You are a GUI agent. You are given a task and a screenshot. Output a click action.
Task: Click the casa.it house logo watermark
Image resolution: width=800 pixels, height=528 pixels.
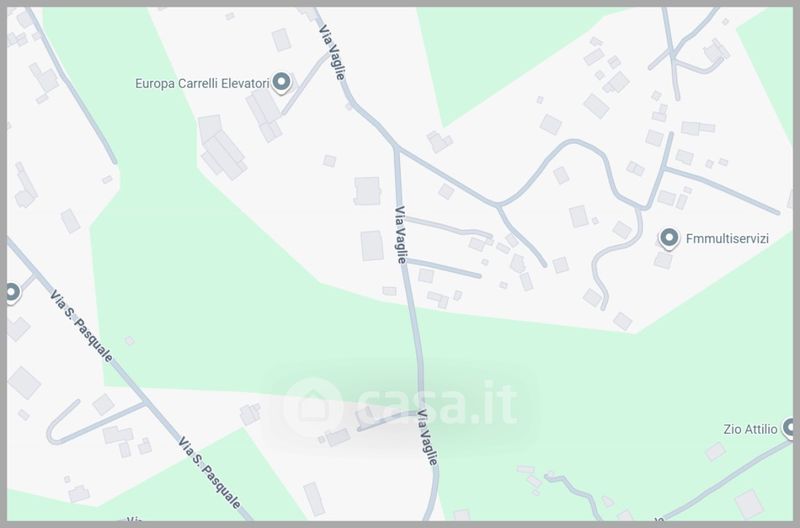pos(313,407)
